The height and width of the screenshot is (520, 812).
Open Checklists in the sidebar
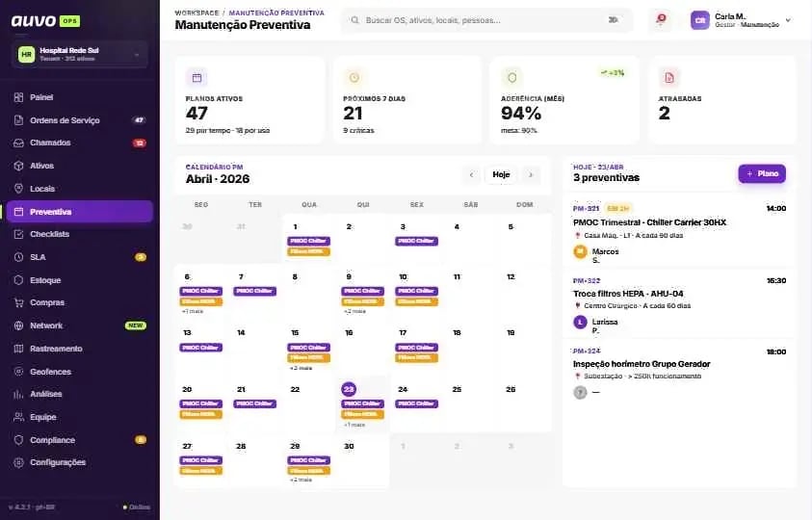pos(80,234)
